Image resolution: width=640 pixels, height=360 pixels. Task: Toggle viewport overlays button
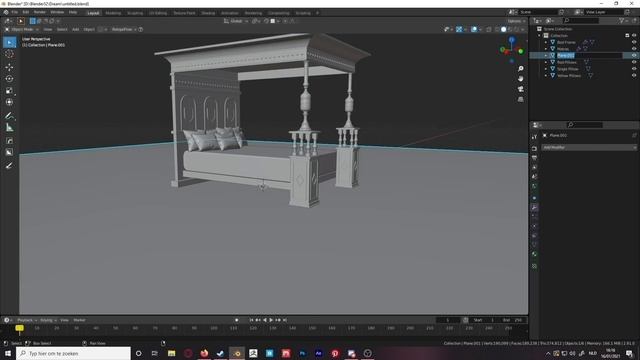pos(474,29)
